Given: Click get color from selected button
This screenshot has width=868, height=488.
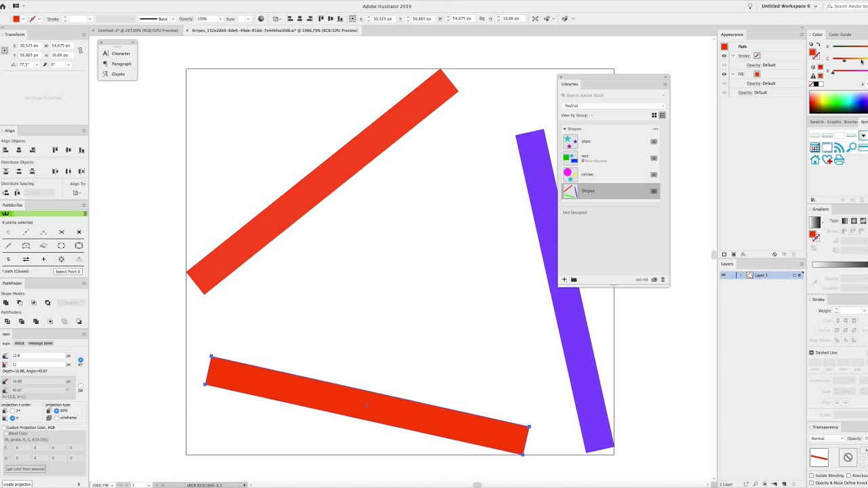Looking at the screenshot, I should tap(26, 469).
